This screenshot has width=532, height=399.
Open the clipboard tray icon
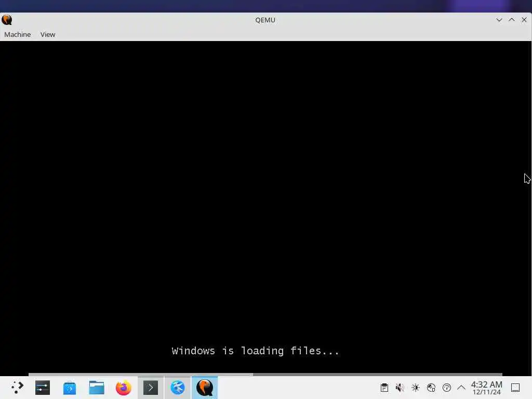click(384, 388)
